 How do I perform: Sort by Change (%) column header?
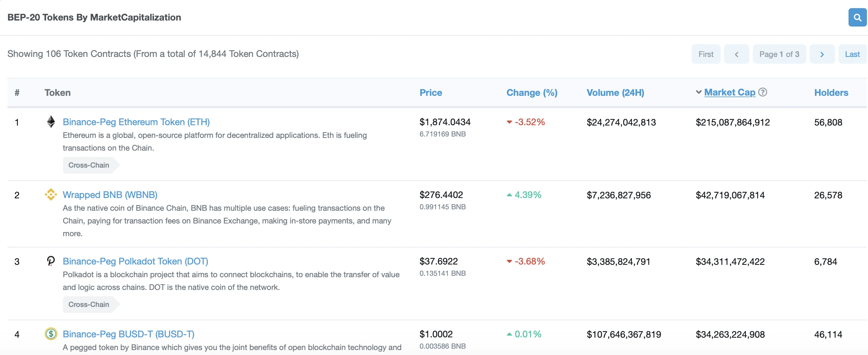[x=532, y=93]
